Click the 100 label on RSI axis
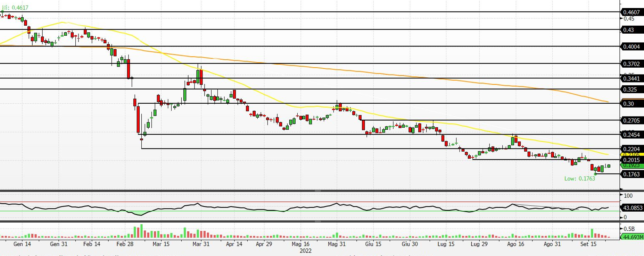 coord(628,196)
